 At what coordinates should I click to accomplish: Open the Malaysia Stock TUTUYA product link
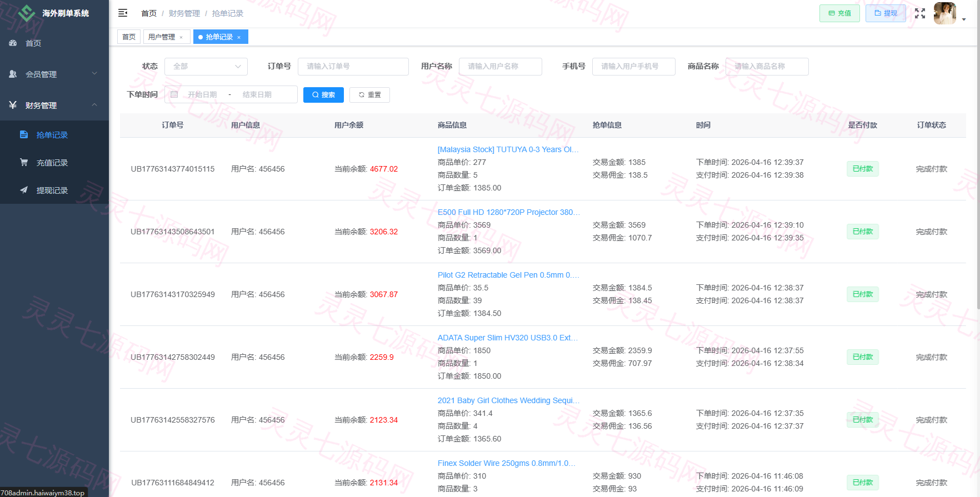pyautogui.click(x=508, y=149)
